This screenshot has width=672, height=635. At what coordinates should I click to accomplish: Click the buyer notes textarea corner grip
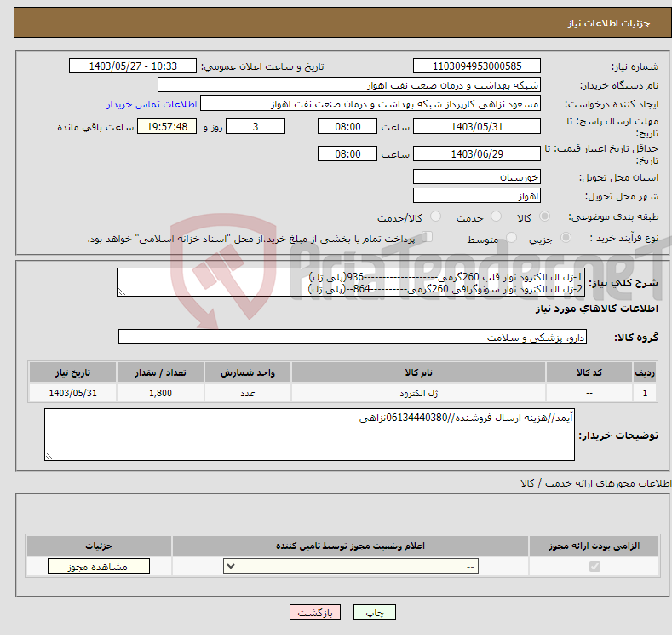coord(49,456)
